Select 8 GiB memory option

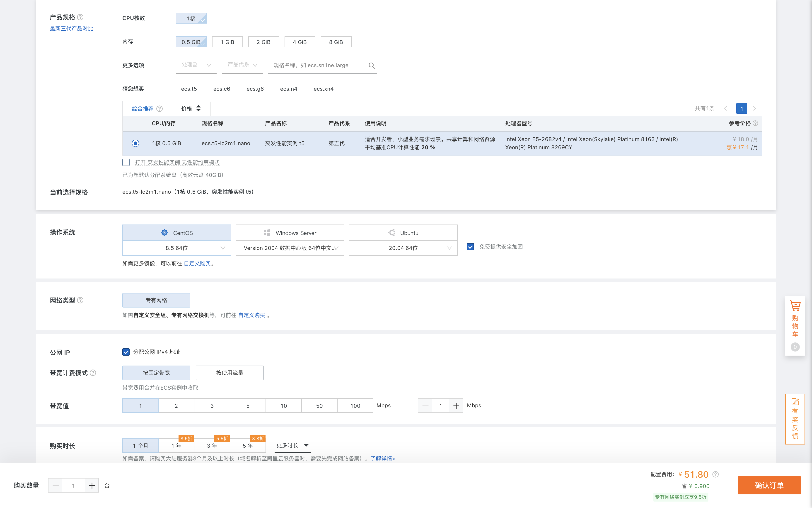[x=336, y=42]
